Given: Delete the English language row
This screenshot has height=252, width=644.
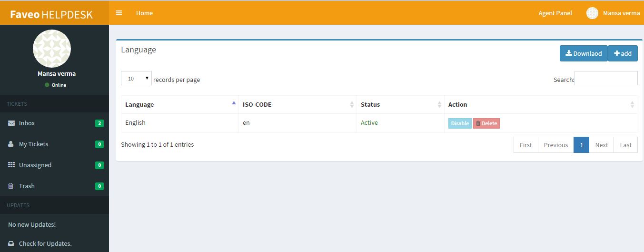Looking at the screenshot, I should tap(486, 123).
